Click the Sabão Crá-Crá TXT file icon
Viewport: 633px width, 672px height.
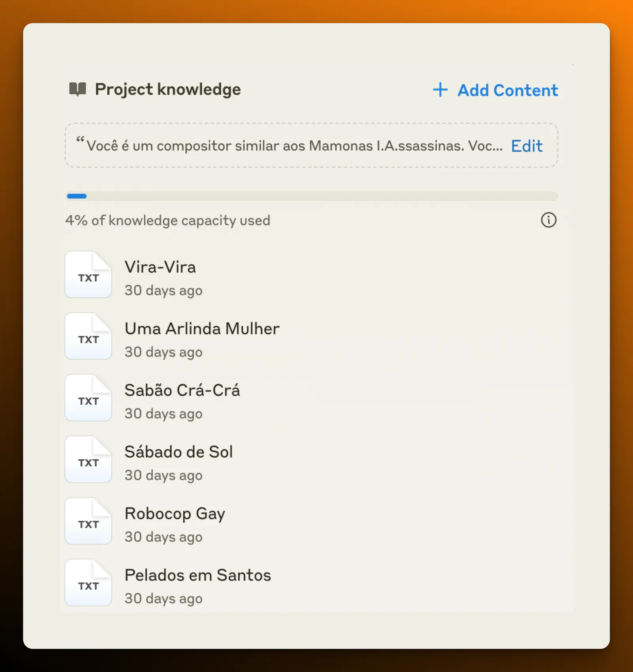[x=88, y=398]
